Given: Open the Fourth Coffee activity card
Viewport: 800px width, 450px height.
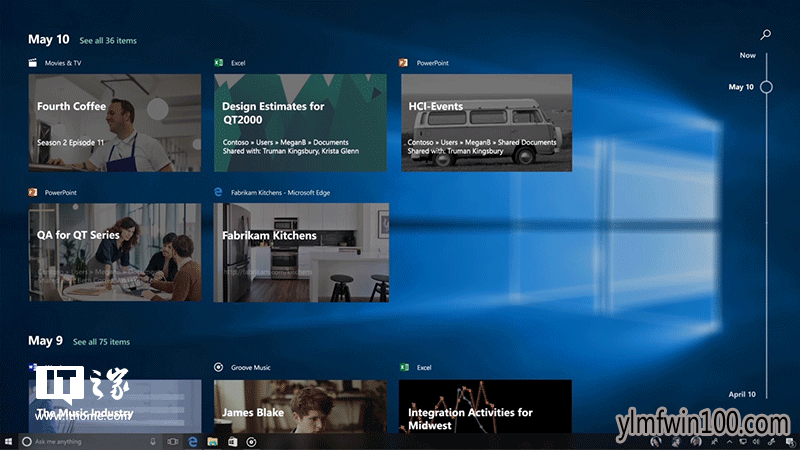Looking at the screenshot, I should click(x=115, y=122).
